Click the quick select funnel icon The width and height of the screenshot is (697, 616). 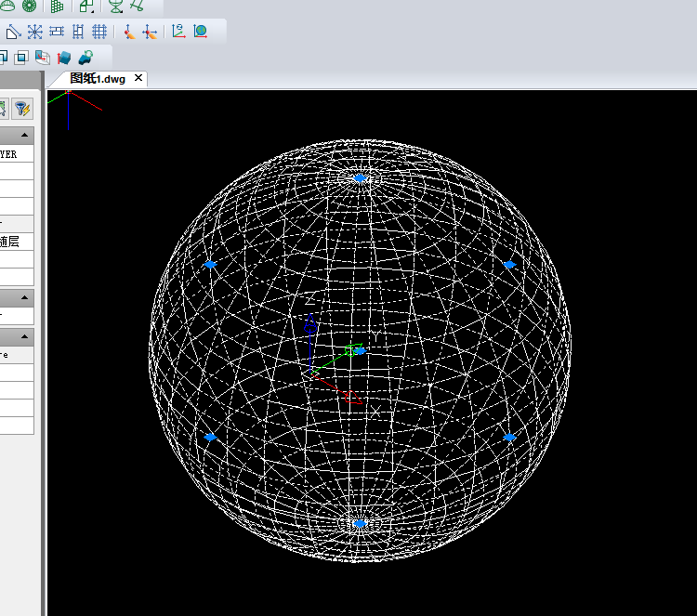pos(22,109)
